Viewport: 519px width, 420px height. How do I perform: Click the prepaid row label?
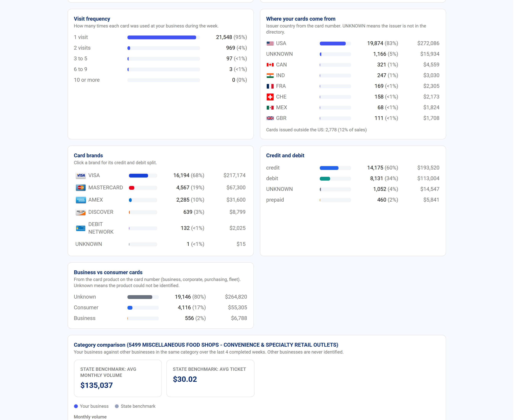[x=275, y=200]
